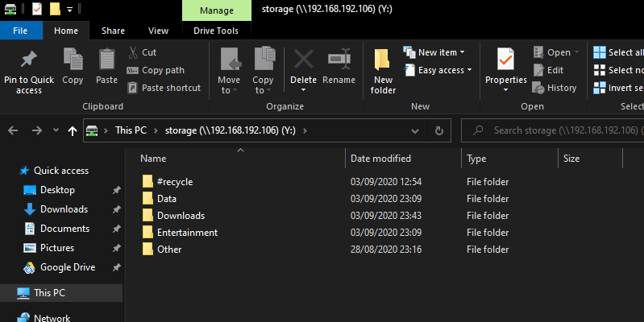The image size is (644, 322).
Task: Switch to the View ribbon tab
Action: [x=158, y=31]
